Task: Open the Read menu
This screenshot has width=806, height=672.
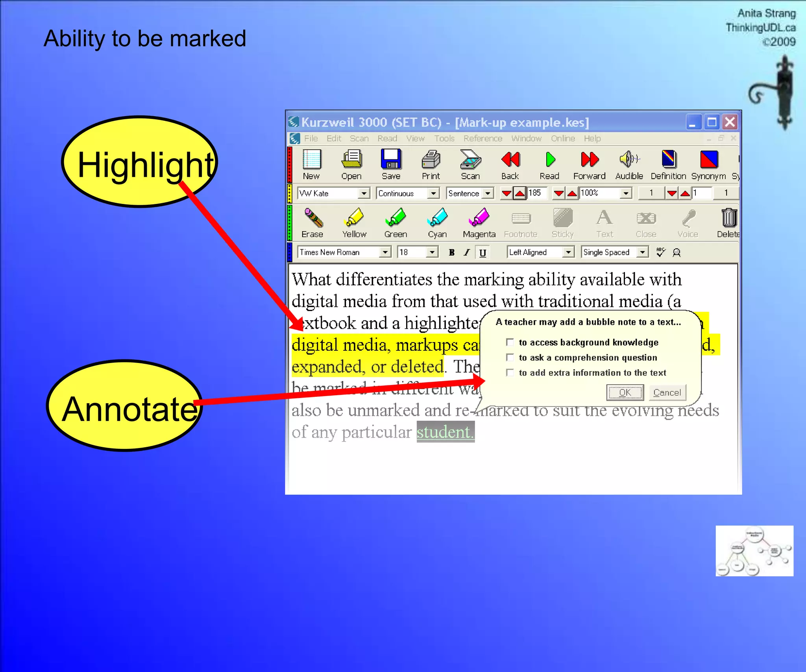Action: 387,139
